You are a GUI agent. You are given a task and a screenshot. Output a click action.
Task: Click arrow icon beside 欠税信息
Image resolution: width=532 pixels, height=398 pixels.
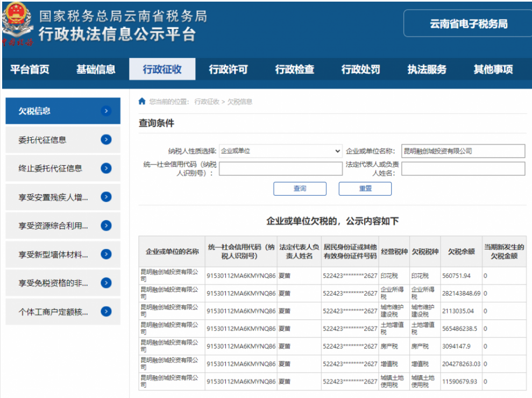106,111
